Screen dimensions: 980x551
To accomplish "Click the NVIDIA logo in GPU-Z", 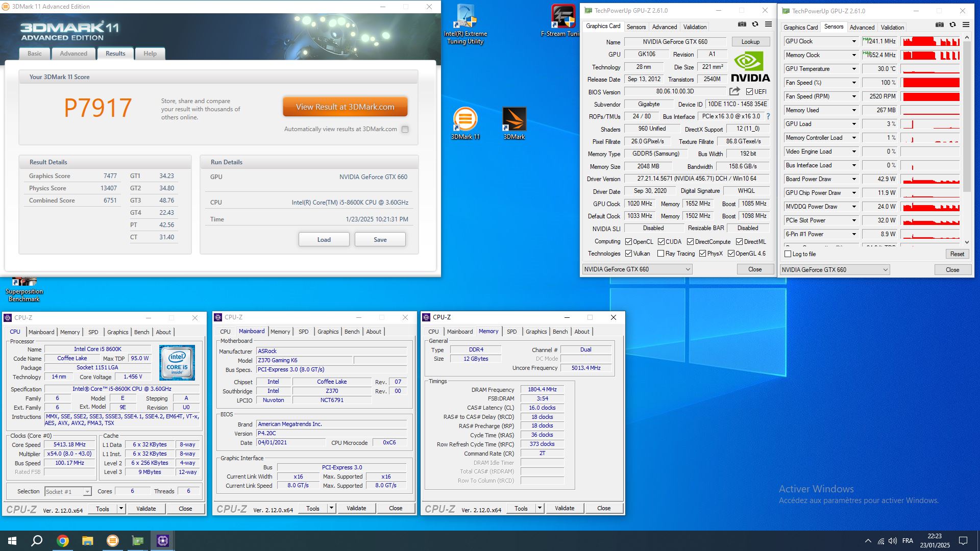I will [x=750, y=67].
